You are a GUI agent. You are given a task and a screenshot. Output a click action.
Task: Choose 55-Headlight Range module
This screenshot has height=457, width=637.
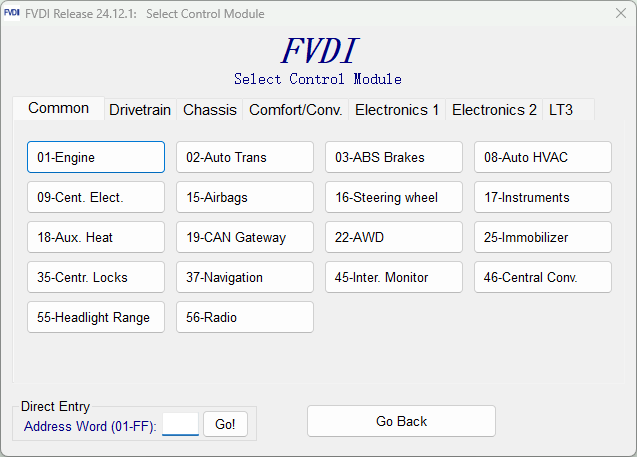coord(96,317)
